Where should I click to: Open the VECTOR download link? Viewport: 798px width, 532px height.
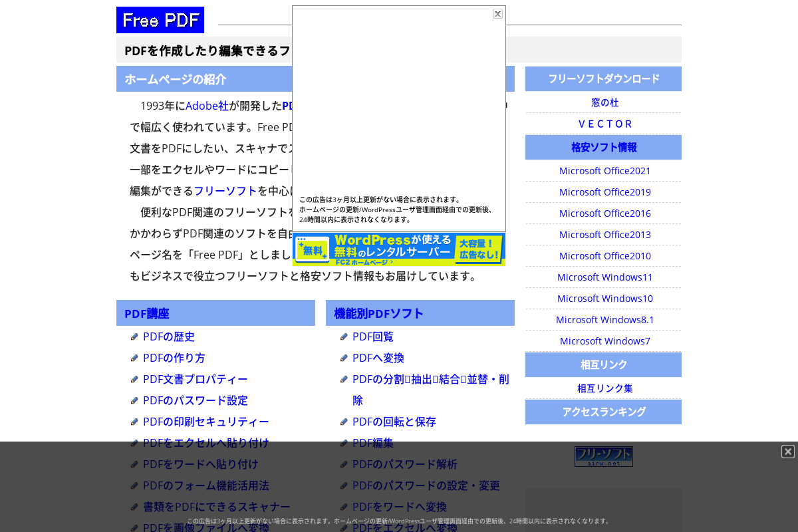(x=604, y=124)
